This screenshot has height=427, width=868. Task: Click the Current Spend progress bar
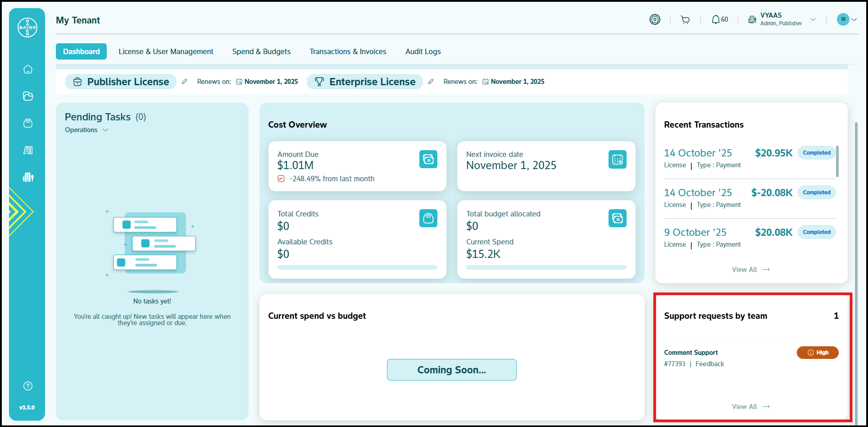[546, 267]
